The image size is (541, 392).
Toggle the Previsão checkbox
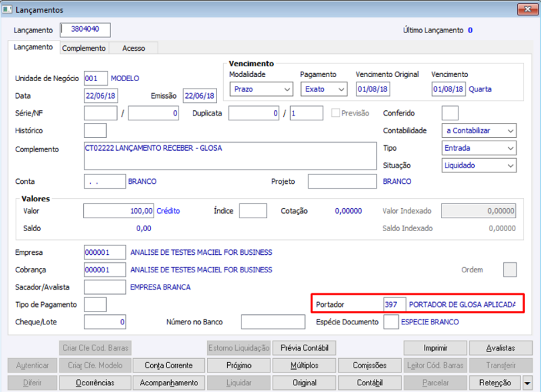335,113
